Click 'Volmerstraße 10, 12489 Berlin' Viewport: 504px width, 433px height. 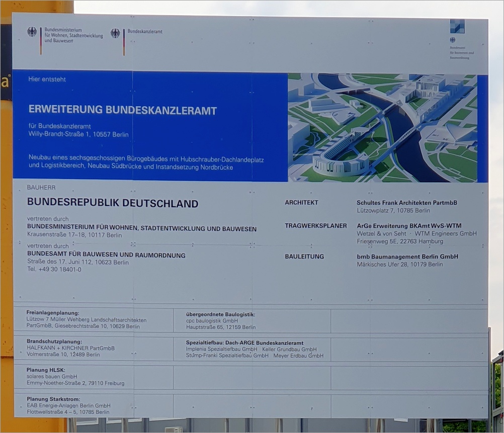pyautogui.click(x=63, y=355)
